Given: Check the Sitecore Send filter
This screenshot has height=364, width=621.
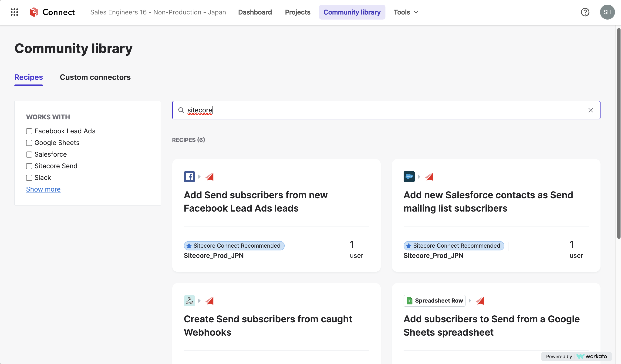Looking at the screenshot, I should click(29, 166).
